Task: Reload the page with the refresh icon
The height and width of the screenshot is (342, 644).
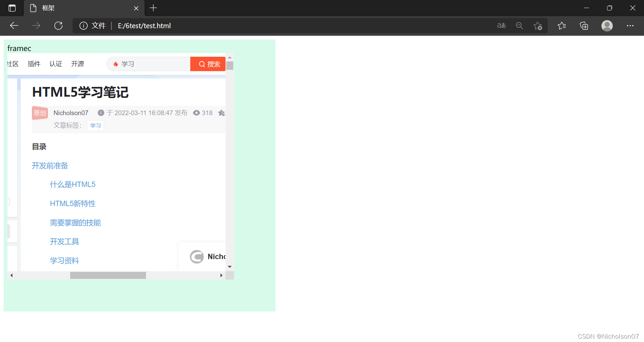Action: click(58, 26)
